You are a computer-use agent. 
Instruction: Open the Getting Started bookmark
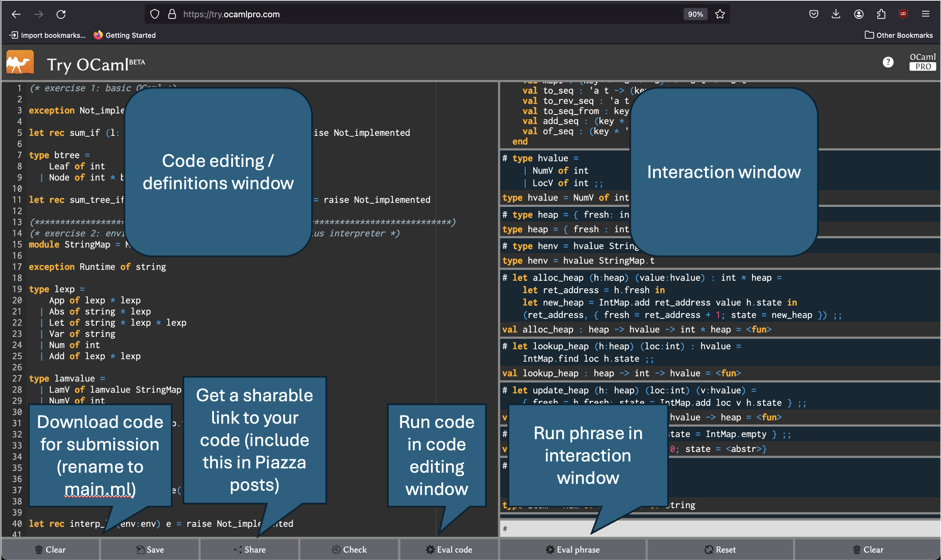[125, 35]
